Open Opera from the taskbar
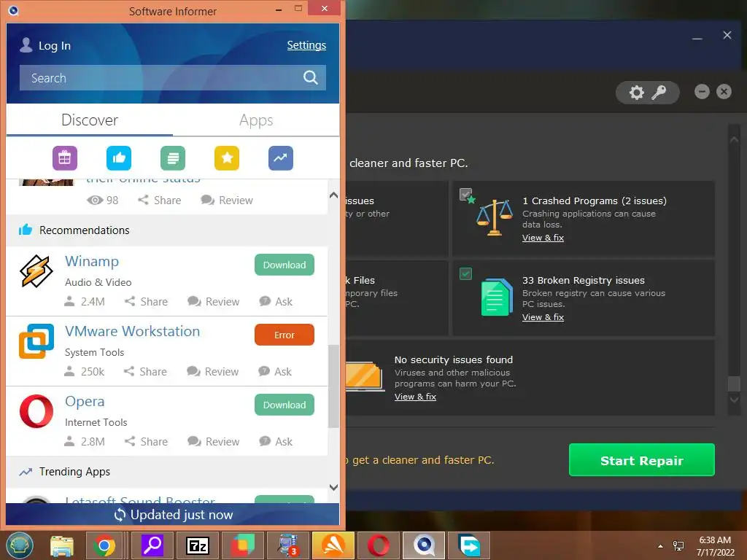747x560 pixels. (x=379, y=545)
